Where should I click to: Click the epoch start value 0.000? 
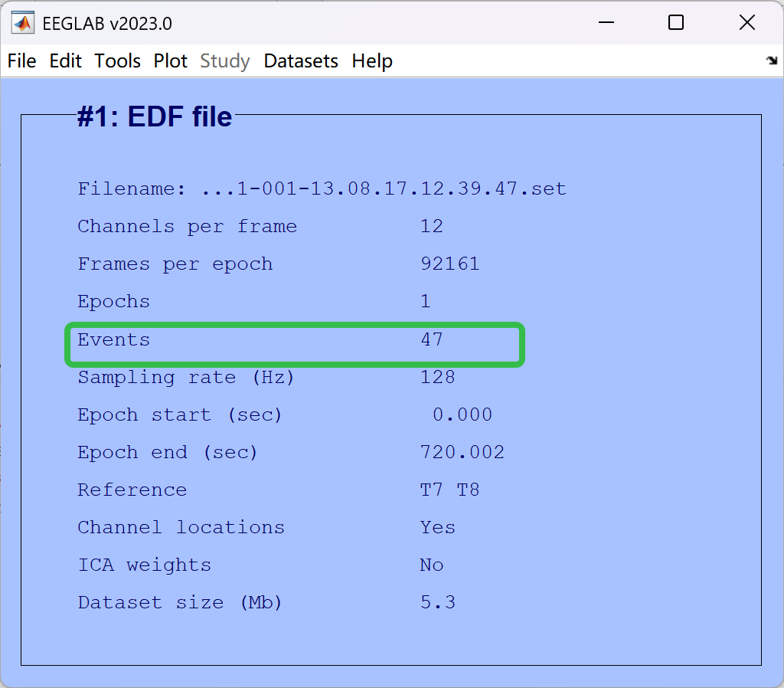[462, 414]
